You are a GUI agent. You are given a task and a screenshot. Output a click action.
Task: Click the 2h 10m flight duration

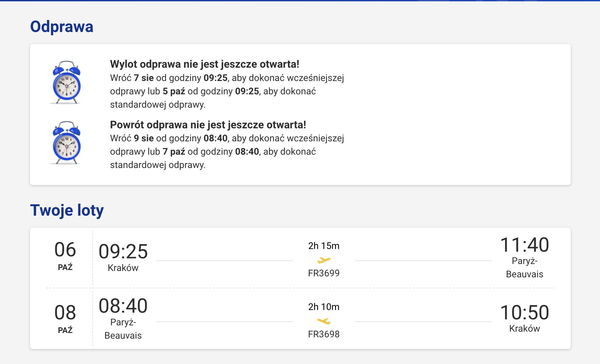(324, 307)
